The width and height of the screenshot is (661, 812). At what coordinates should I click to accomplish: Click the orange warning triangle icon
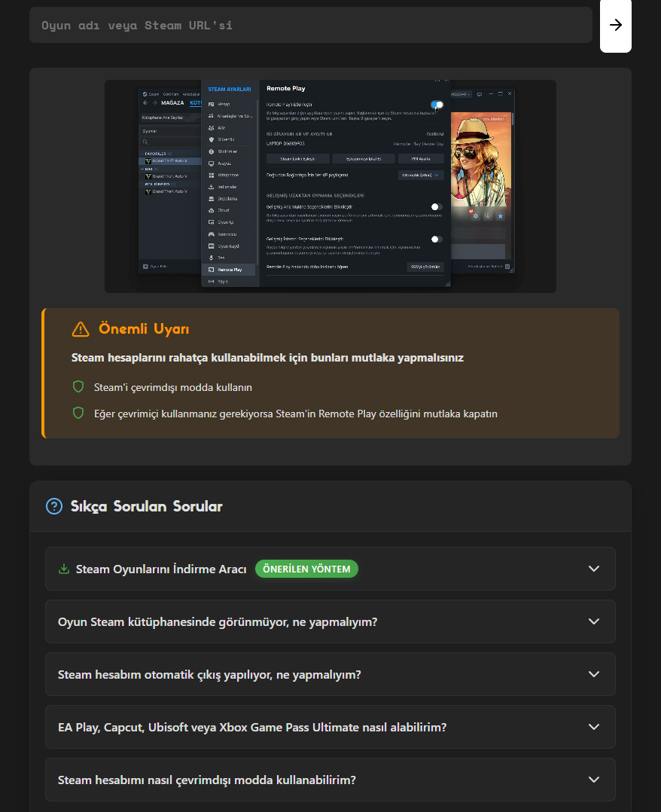coord(81,329)
